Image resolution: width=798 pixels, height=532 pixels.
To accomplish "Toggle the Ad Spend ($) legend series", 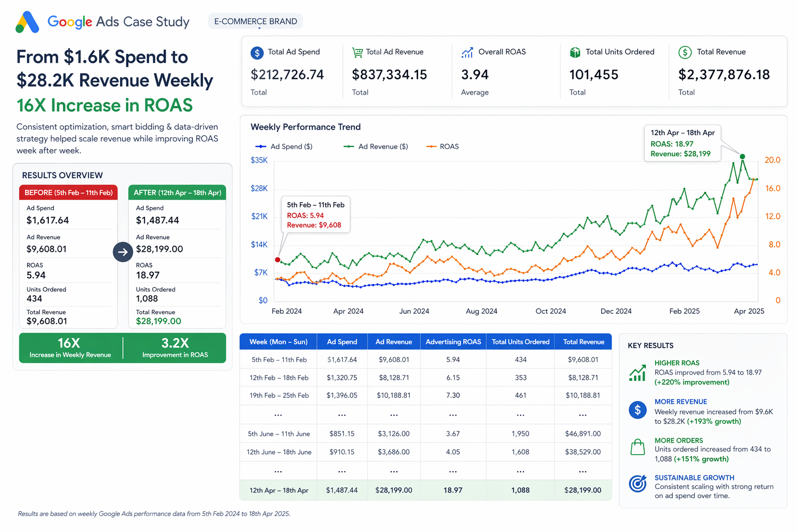I will [x=284, y=147].
